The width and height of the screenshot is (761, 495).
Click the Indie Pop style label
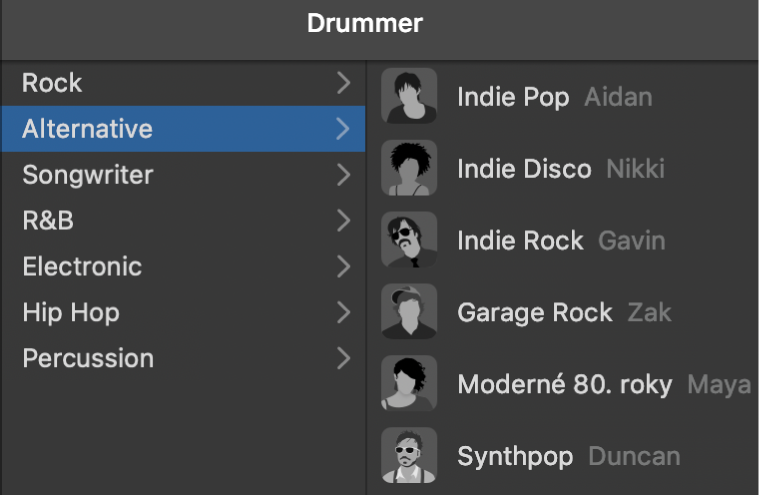coord(513,98)
